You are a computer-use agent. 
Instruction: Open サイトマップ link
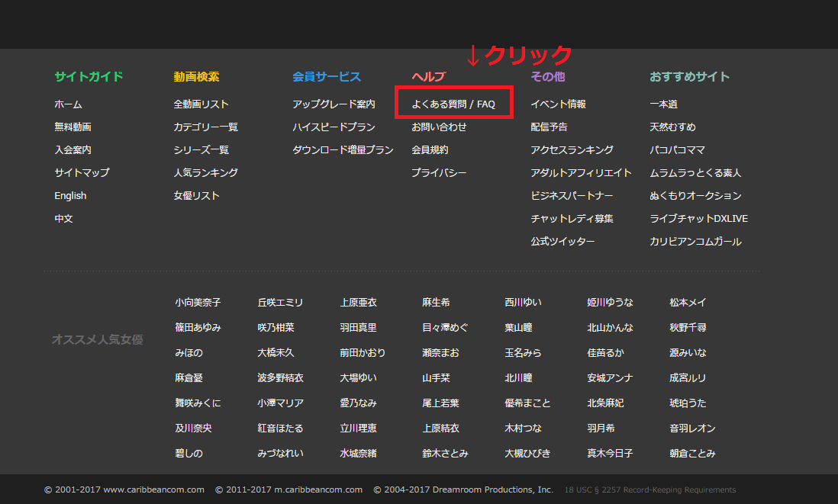(x=82, y=173)
